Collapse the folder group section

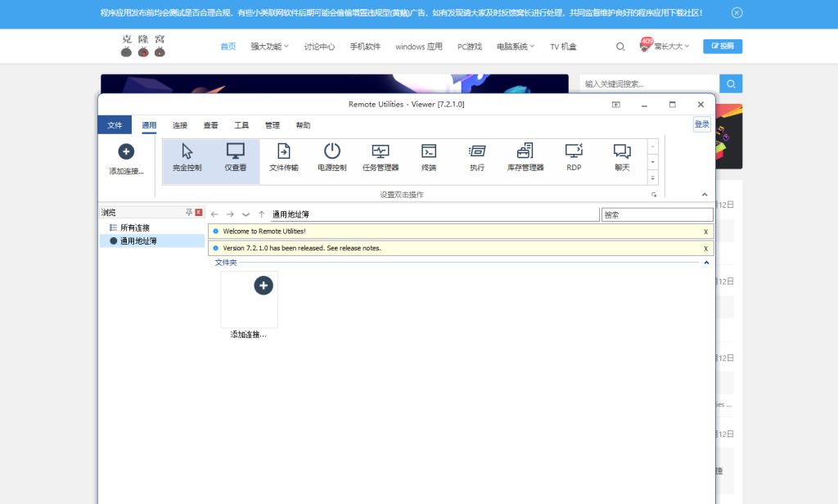point(706,263)
